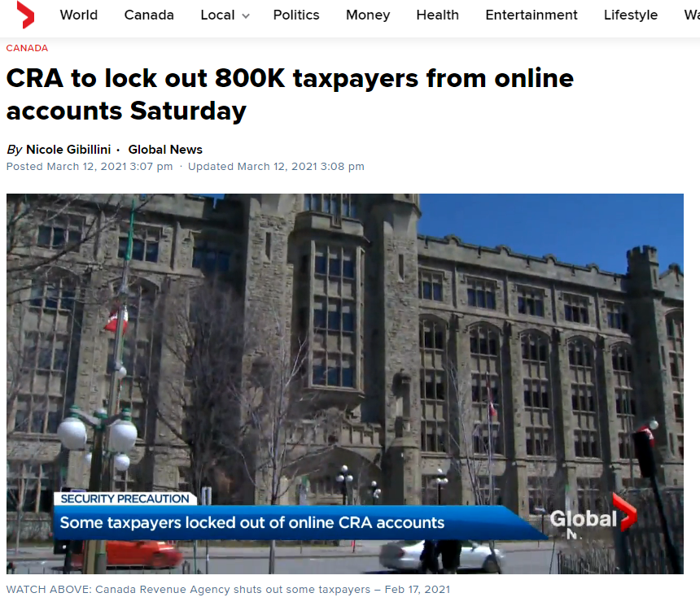This screenshot has height=606, width=700.
Task: Click the Global News red arrow logo
Action: pyautogui.click(x=25, y=15)
